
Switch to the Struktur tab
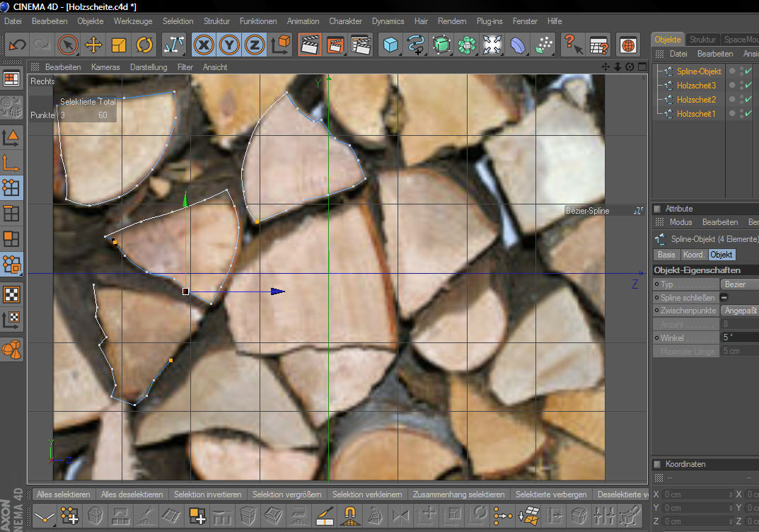coord(702,40)
